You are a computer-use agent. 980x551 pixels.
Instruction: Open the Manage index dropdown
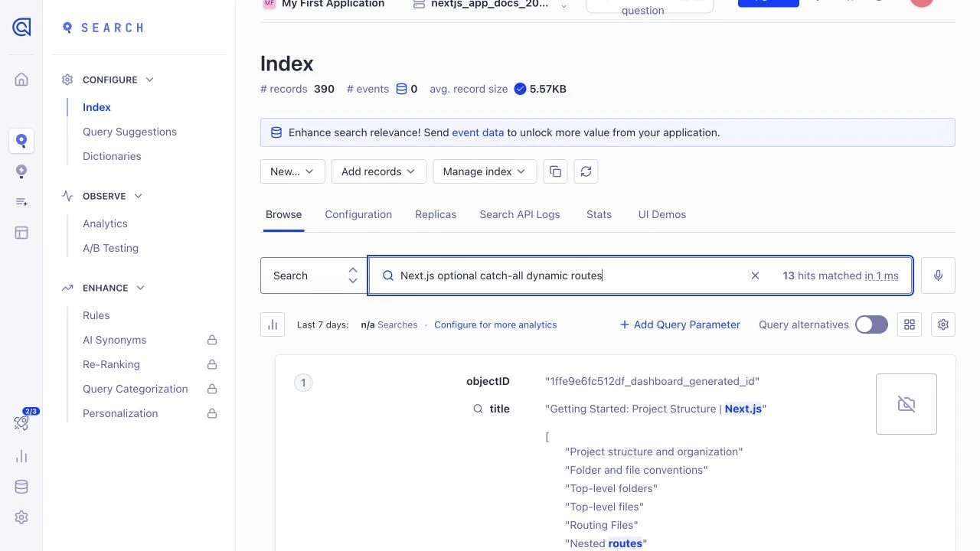click(485, 171)
